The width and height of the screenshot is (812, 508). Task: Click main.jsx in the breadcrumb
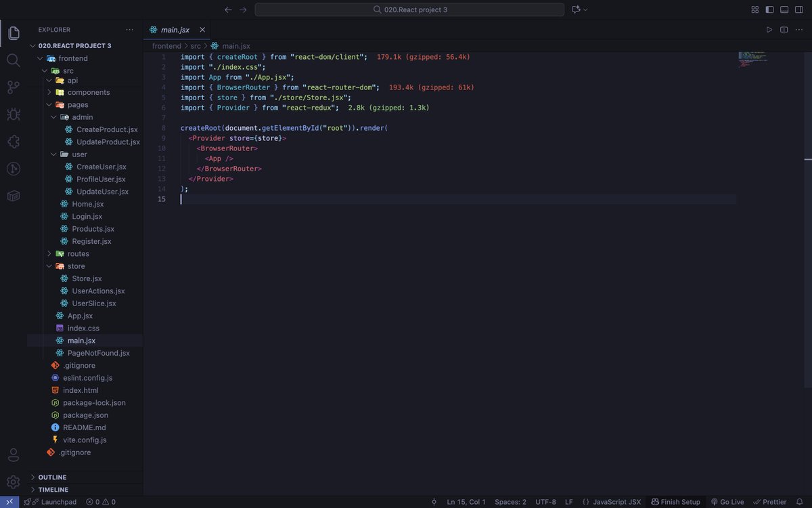(x=236, y=45)
